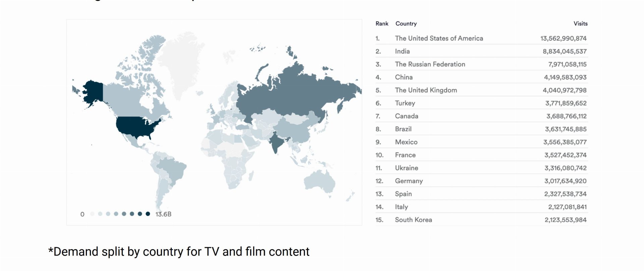Click visits value 3,316,080,742
Viewport: 644px width, 271px height.
coord(566,168)
